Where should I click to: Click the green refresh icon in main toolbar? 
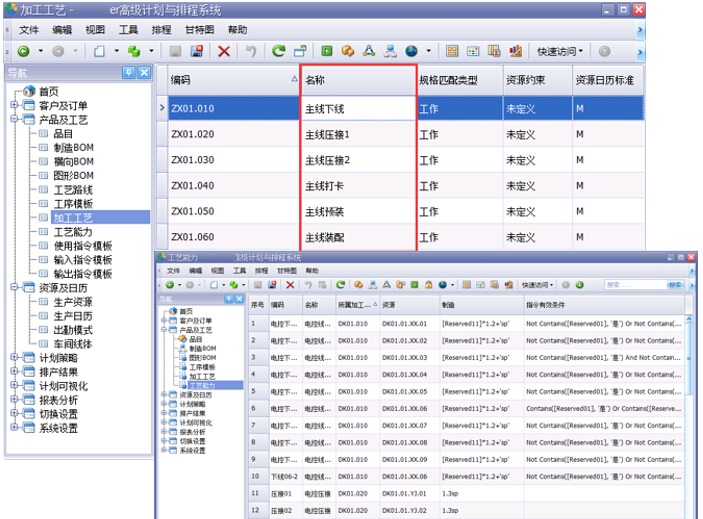tap(278, 52)
